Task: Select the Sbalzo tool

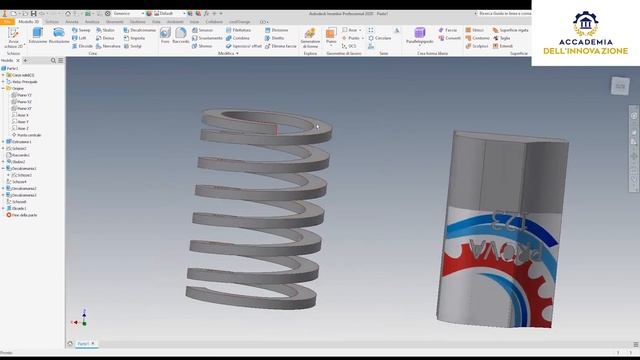Action: [105, 30]
